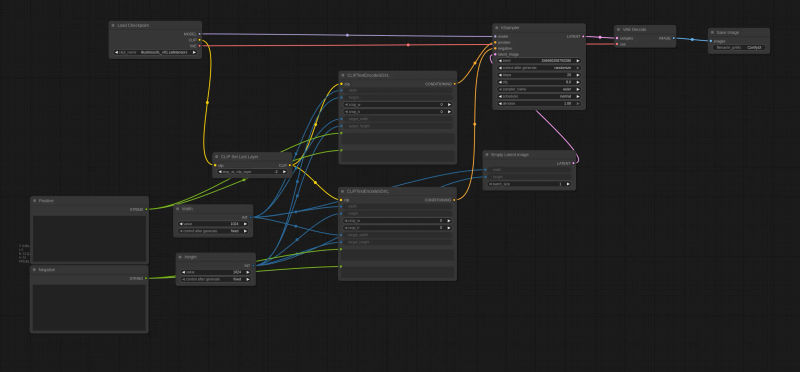The height and width of the screenshot is (372, 800).
Task: Click the IMAGE output socket on VAE Decode
Action: (x=674, y=38)
